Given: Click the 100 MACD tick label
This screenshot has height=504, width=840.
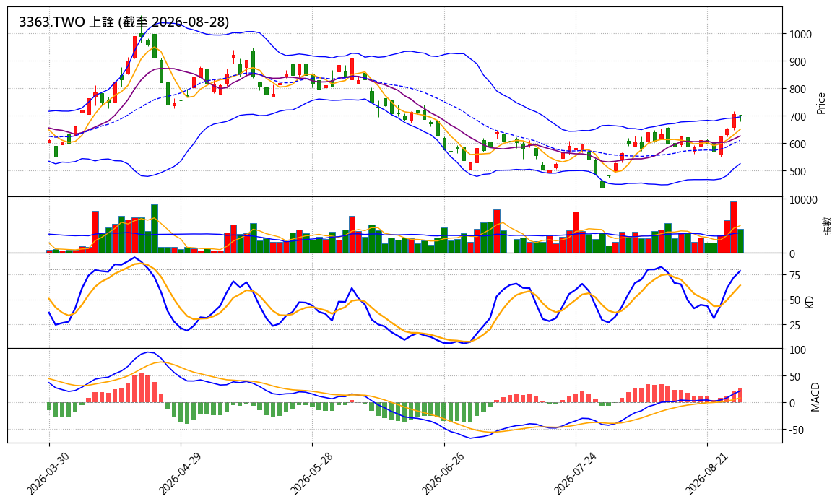Looking at the screenshot, I should click(797, 350).
